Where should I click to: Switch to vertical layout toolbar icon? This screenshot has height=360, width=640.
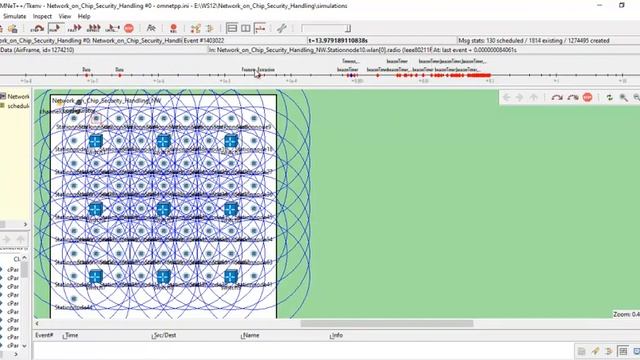(x=232, y=28)
